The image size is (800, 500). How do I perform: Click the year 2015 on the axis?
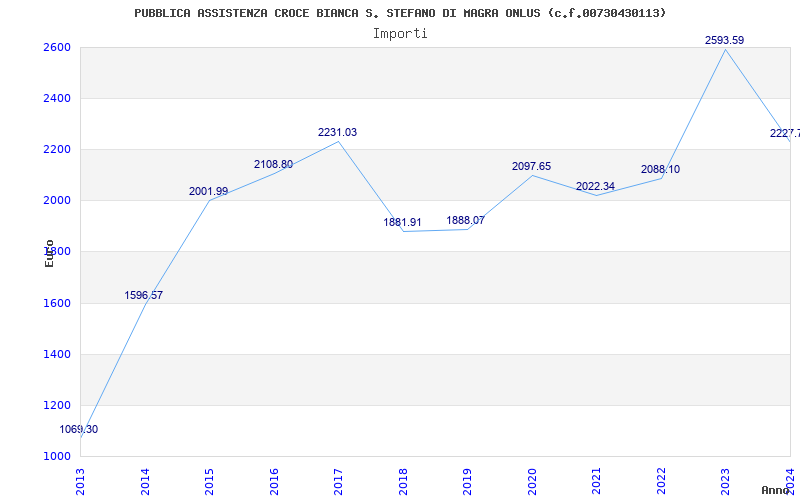[x=209, y=481]
